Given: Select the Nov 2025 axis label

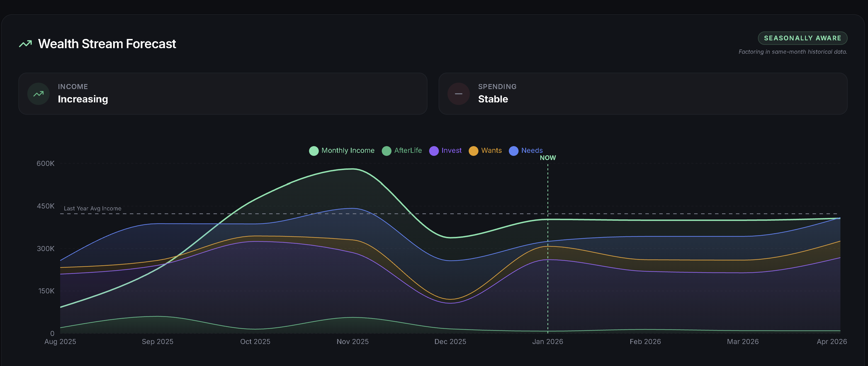Looking at the screenshot, I should [x=352, y=342].
